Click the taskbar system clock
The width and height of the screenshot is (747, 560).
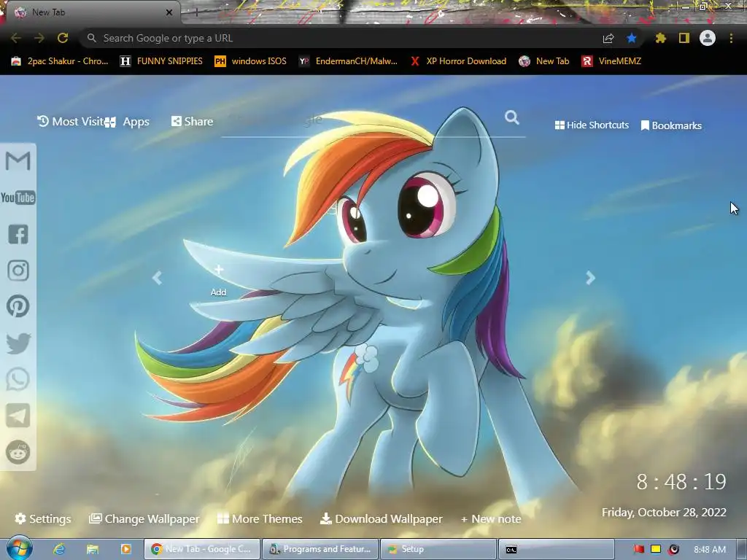click(x=710, y=550)
